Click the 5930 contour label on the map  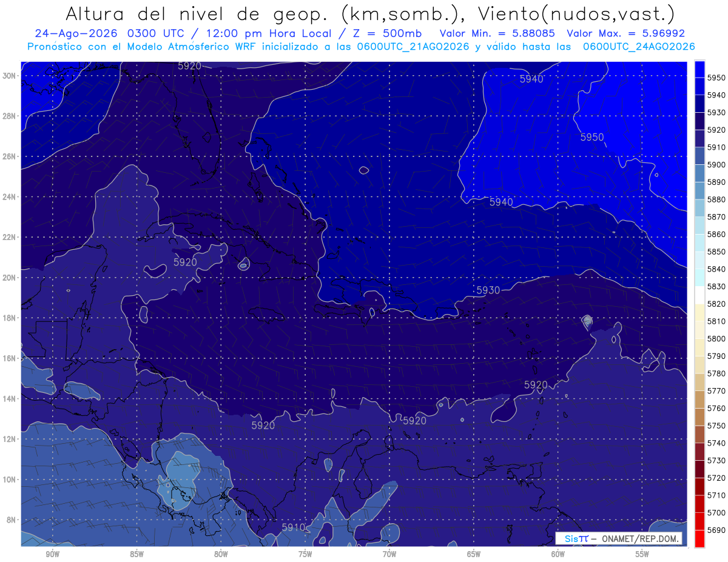pyautogui.click(x=488, y=290)
